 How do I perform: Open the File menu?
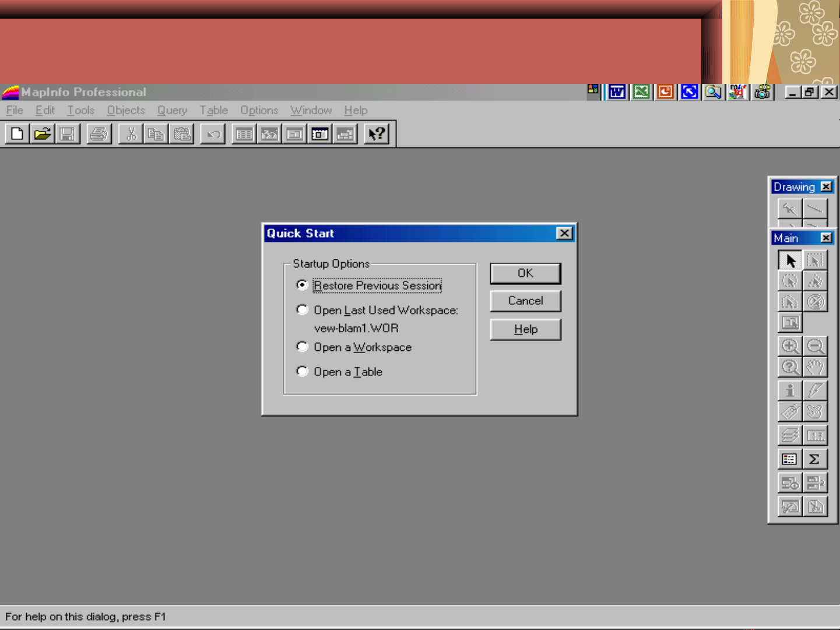tap(15, 110)
